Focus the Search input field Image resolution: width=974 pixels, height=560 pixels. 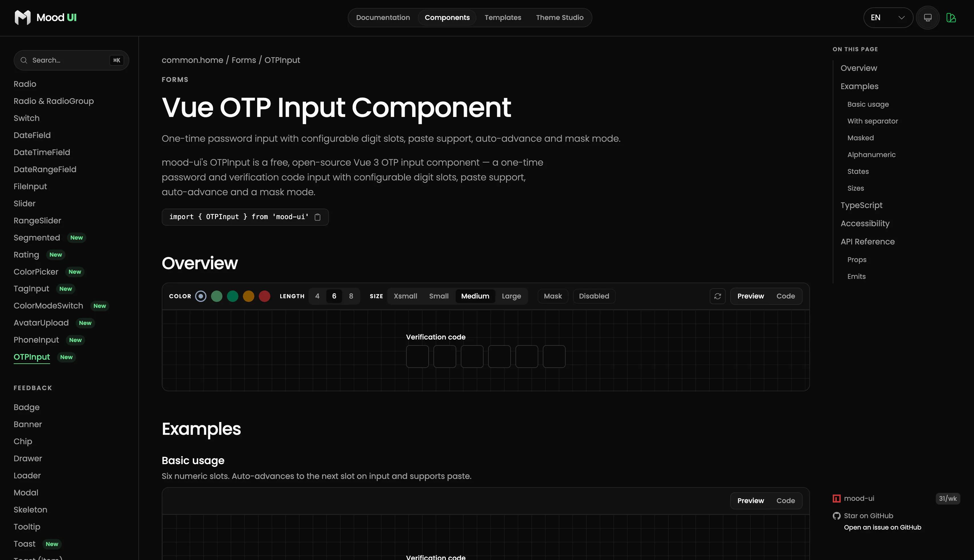[71, 60]
